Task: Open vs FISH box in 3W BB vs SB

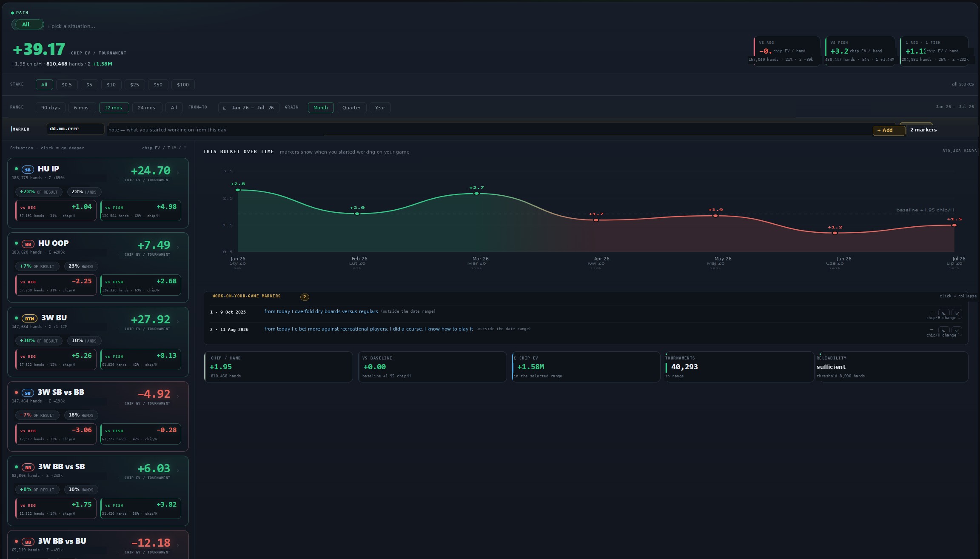Action: pyautogui.click(x=141, y=508)
